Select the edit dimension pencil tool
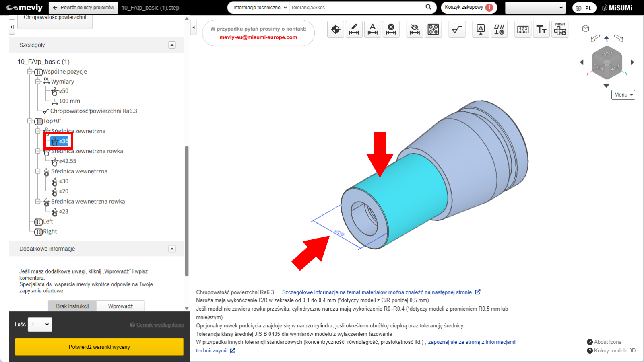Screen dimensions: 644x362 click(354, 29)
